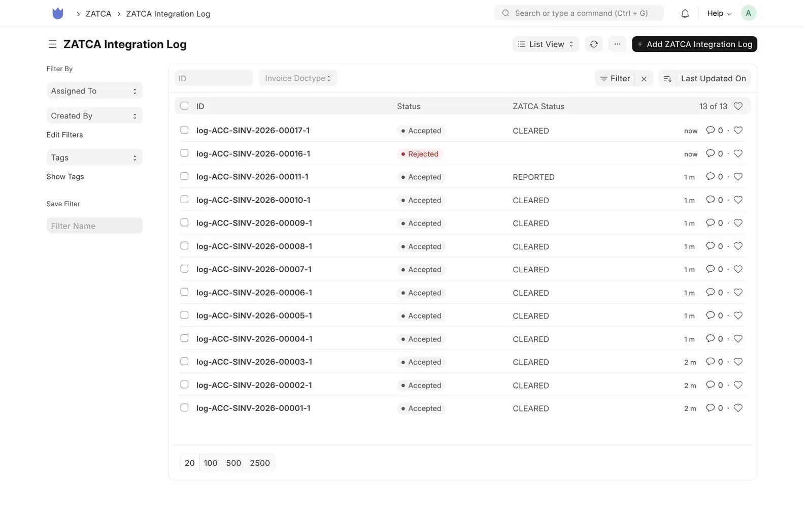Clear filters with the X icon
The image size is (812, 508).
pos(644,79)
